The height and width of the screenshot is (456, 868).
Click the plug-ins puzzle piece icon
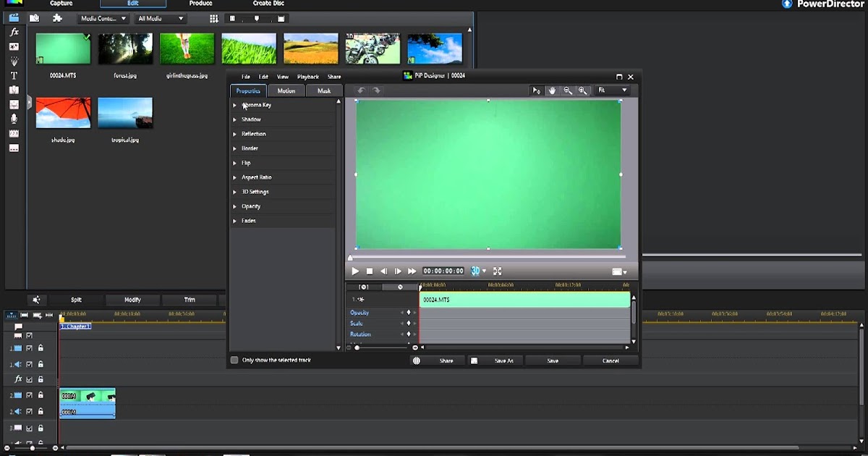coord(57,18)
